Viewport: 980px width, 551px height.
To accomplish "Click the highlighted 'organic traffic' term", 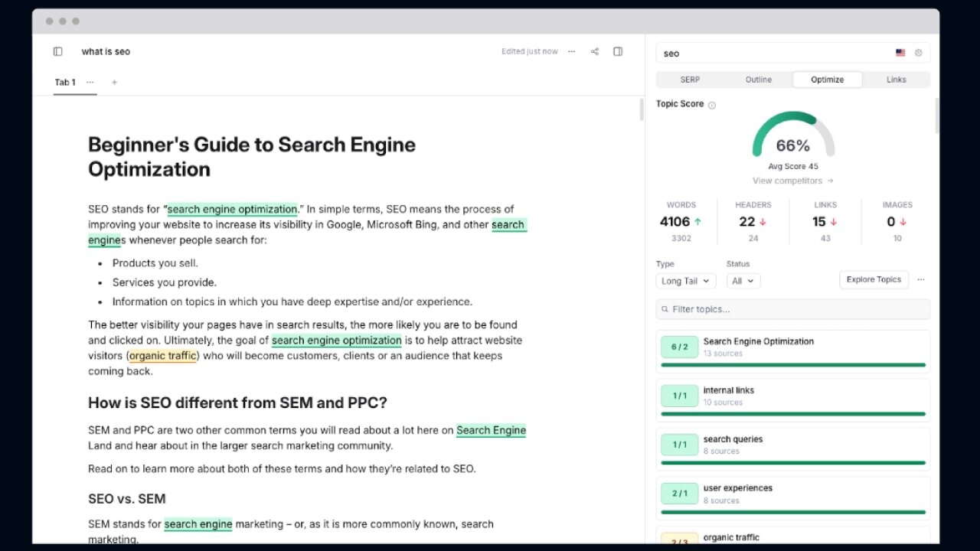I will pos(163,356).
